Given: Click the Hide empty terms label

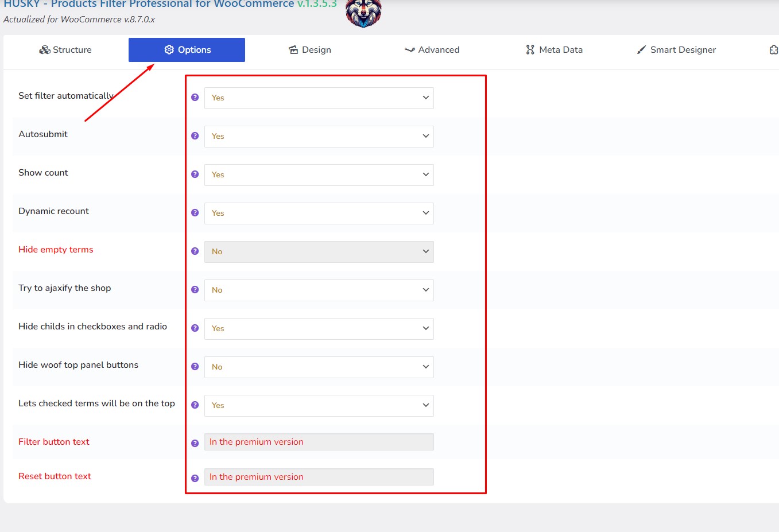Looking at the screenshot, I should point(56,250).
